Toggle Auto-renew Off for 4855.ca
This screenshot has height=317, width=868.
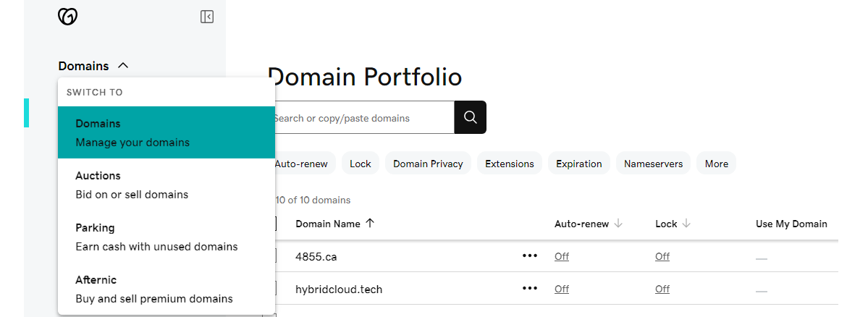click(x=562, y=256)
